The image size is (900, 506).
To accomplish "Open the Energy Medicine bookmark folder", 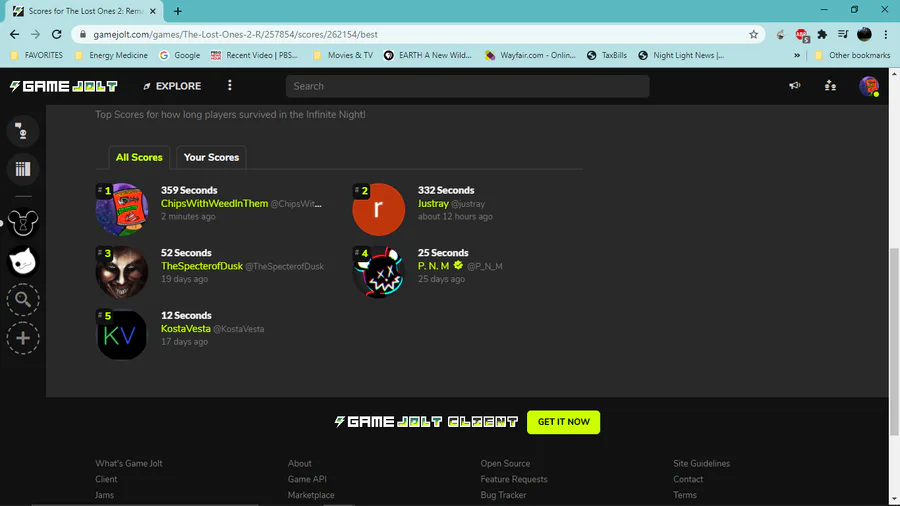I will point(111,55).
